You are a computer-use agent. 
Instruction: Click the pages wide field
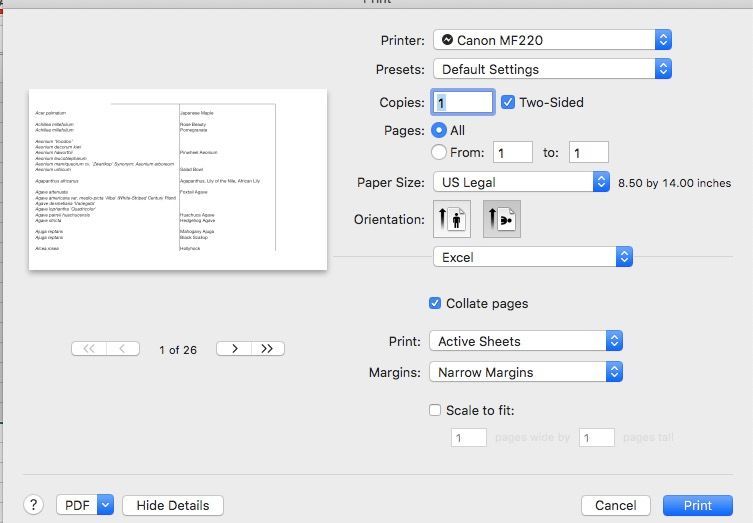[x=469, y=438]
